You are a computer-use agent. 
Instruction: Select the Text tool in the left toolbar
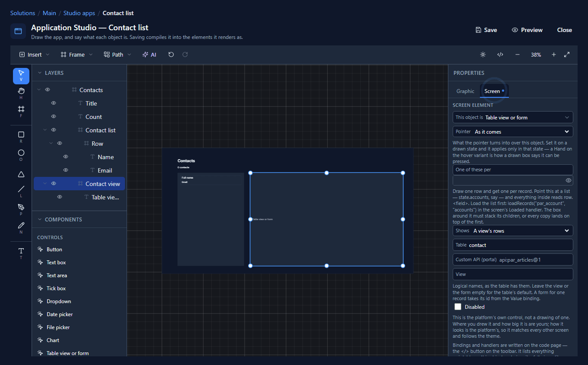(21, 253)
